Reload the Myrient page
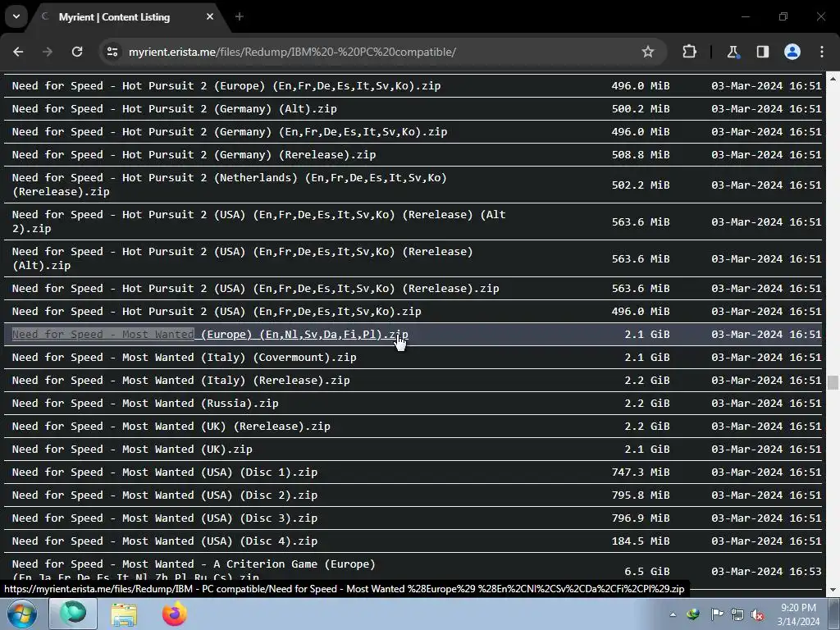This screenshot has height=630, width=840. pos(77,52)
